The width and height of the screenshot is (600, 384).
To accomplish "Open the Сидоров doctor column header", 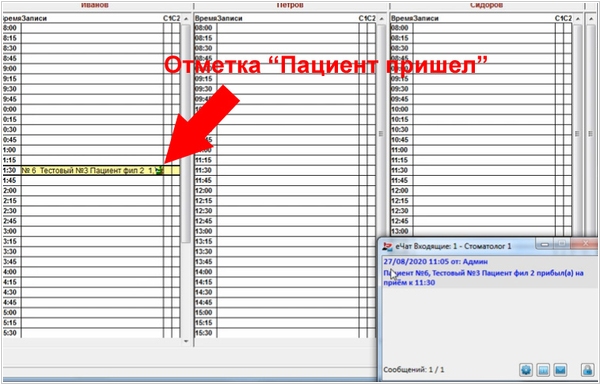I will pos(487,5).
